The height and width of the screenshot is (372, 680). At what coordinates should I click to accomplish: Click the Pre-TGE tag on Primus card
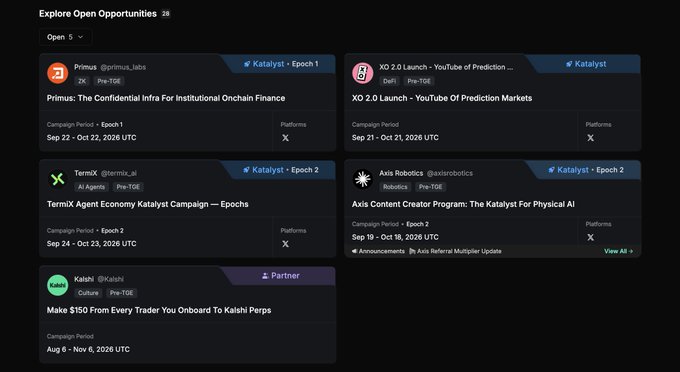coord(109,81)
